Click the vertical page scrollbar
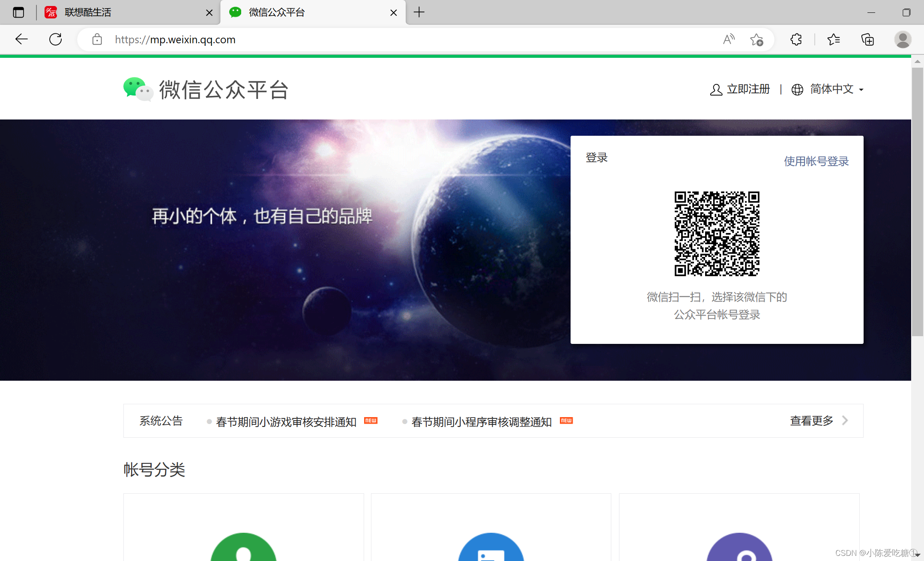Screen dimensions: 924x561 (917, 201)
